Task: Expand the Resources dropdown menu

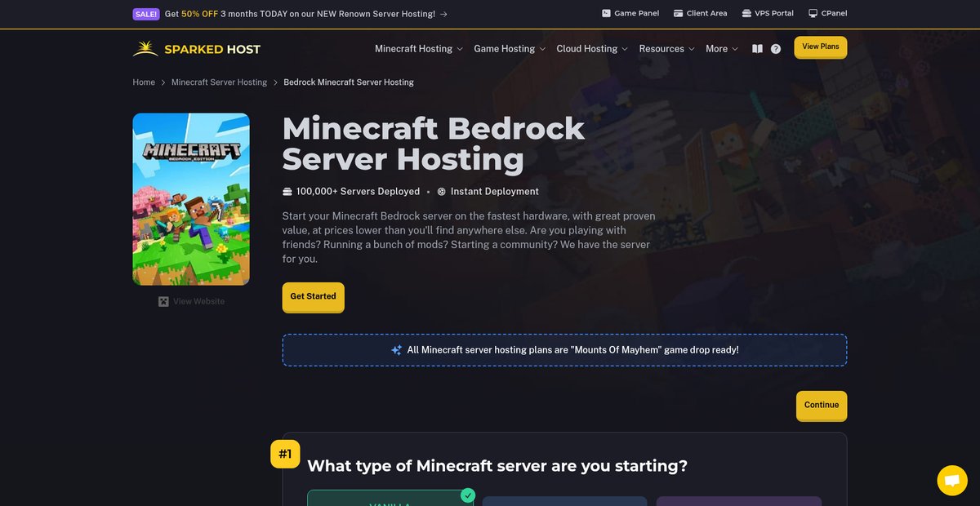Action: point(667,49)
